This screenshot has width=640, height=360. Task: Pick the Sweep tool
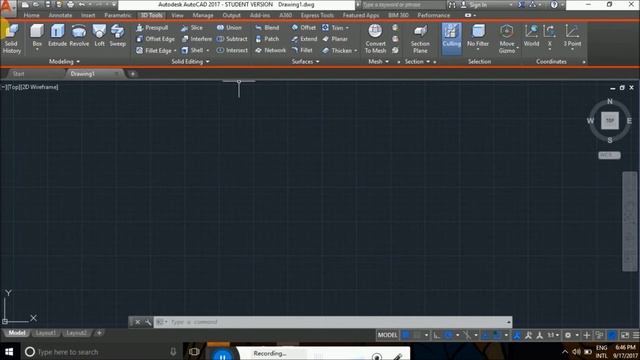tap(118, 36)
